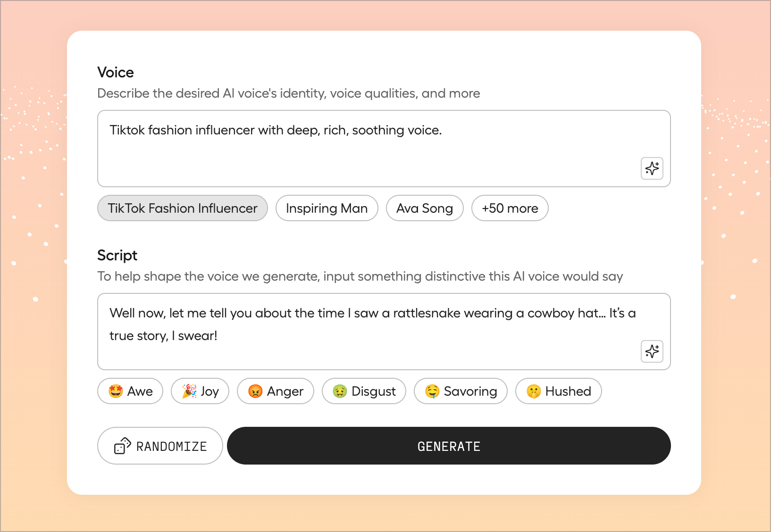The image size is (771, 532).
Task: Expand the +50 more voice presets
Action: click(510, 208)
